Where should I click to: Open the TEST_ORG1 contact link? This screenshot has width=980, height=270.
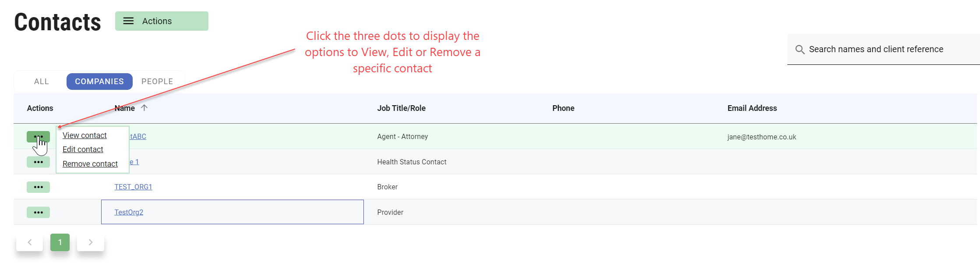pyautogui.click(x=133, y=187)
